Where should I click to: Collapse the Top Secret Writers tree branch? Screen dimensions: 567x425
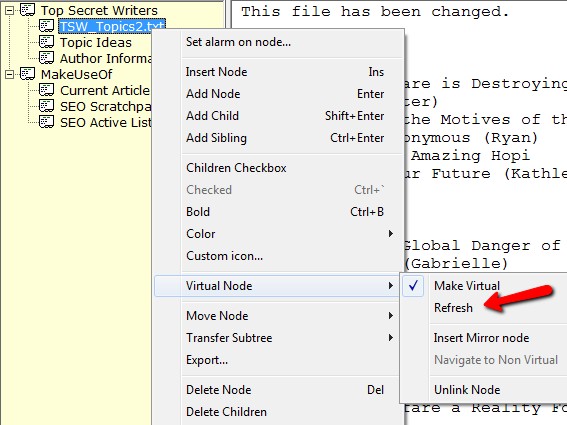[10, 10]
